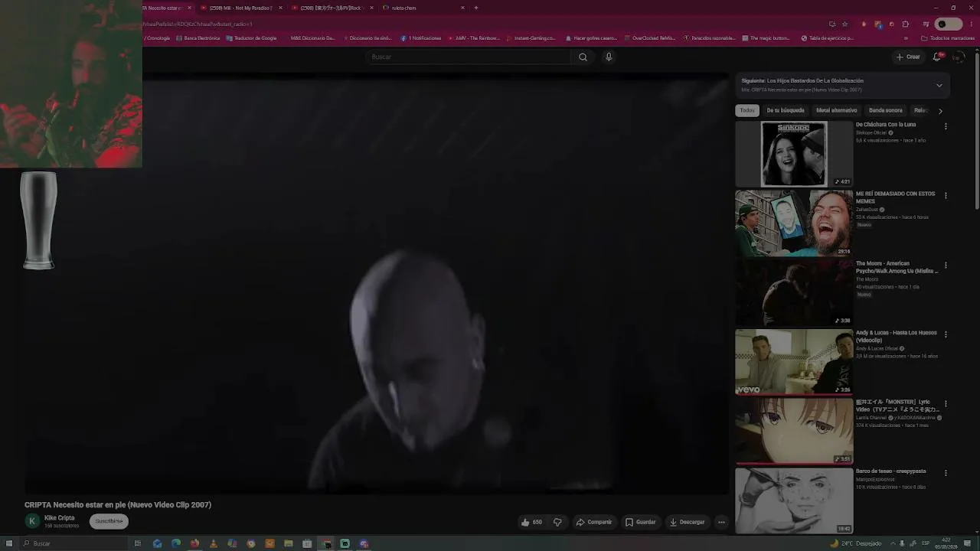Open The magic button bookmark
Screen dimensions: 980x551
point(766,38)
